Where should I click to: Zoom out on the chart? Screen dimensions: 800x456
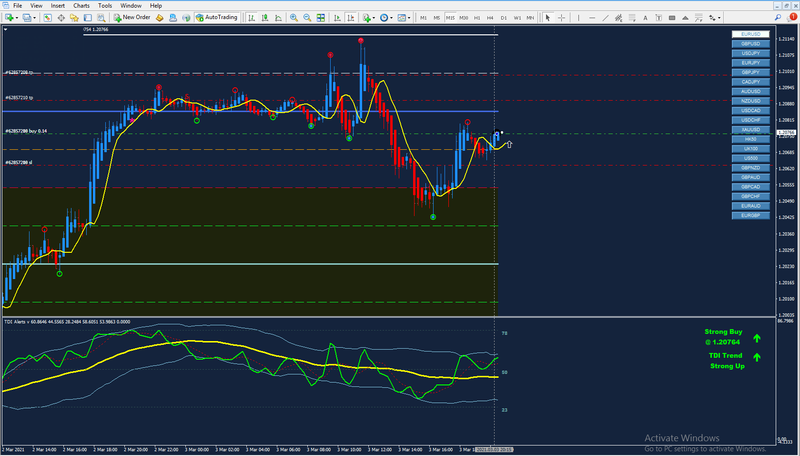coord(307,18)
